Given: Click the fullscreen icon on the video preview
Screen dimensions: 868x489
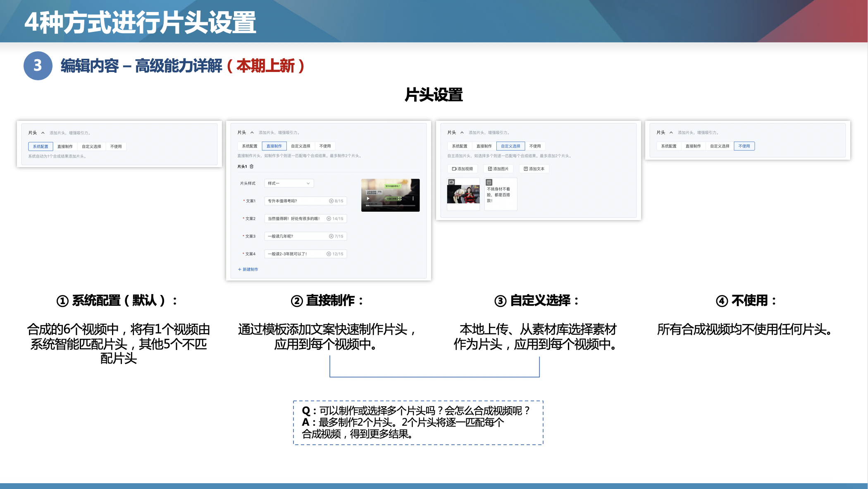Looking at the screenshot, I should pos(400,199).
